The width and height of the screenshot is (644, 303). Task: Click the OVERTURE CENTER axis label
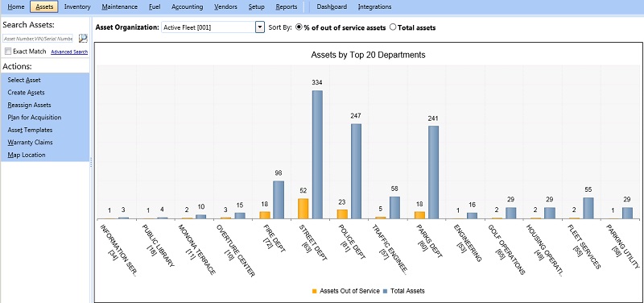235,250
